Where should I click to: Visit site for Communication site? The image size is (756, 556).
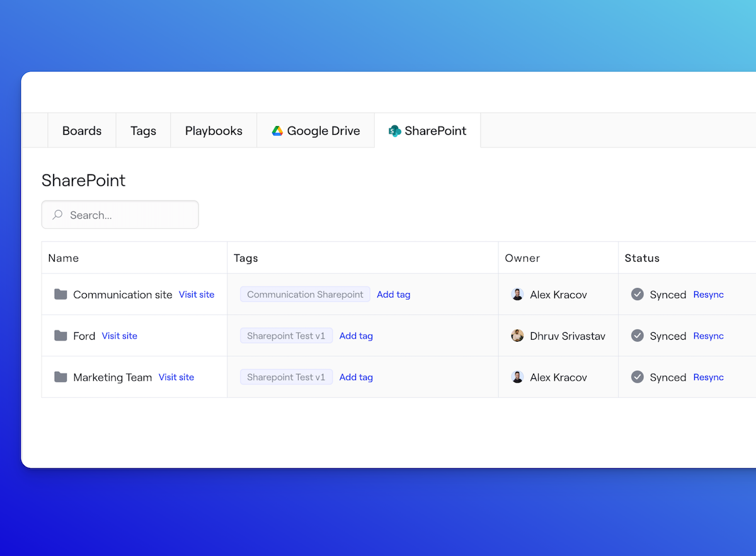tap(197, 294)
